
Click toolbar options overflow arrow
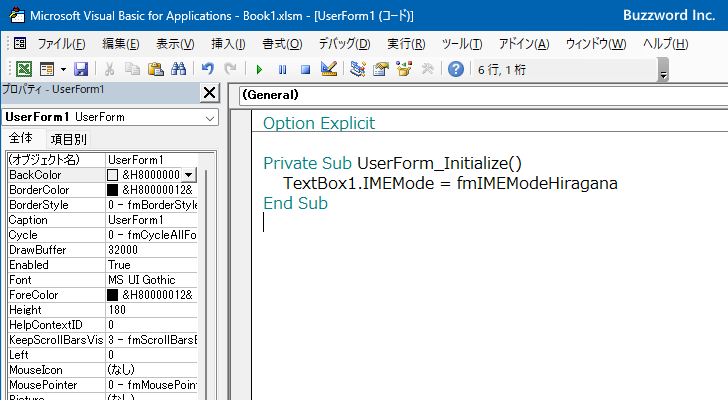point(663,70)
